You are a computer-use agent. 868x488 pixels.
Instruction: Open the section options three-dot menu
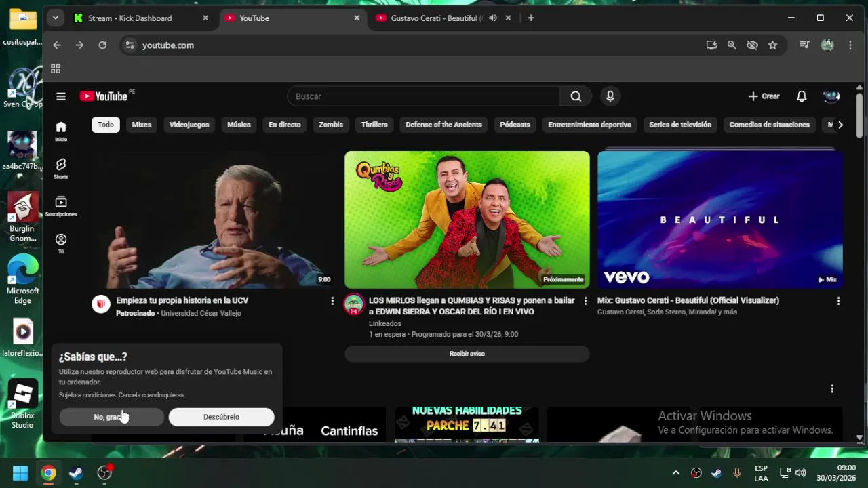click(x=832, y=389)
